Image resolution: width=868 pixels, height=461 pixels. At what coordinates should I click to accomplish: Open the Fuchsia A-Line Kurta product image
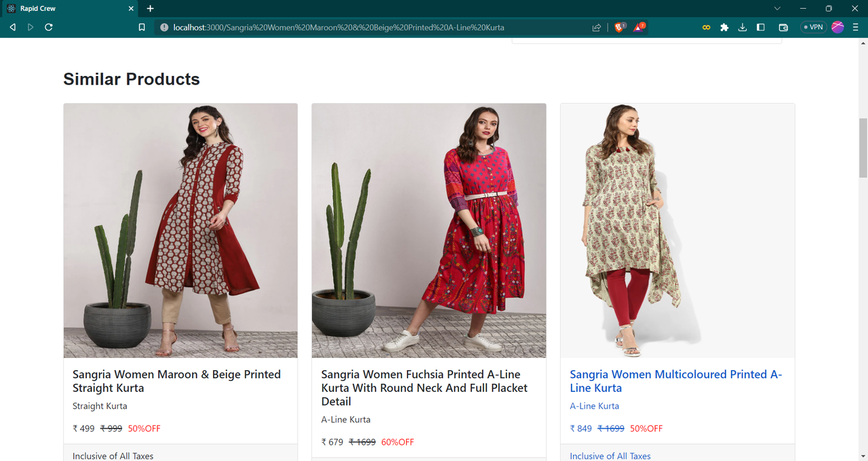pyautogui.click(x=429, y=230)
